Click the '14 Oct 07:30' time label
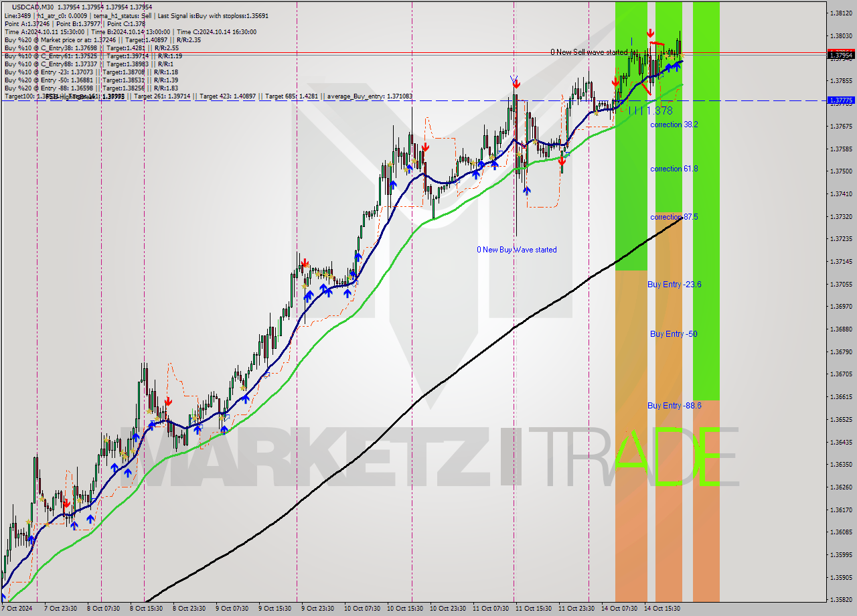 (619, 609)
